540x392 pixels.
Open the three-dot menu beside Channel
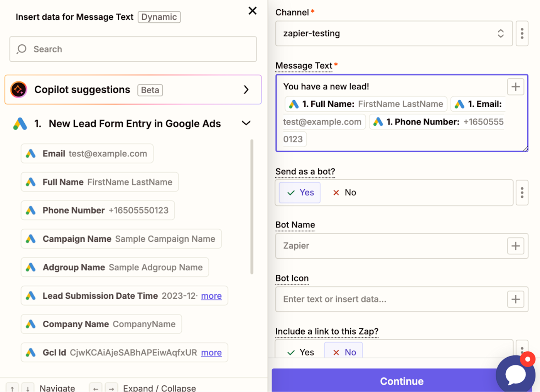click(522, 34)
